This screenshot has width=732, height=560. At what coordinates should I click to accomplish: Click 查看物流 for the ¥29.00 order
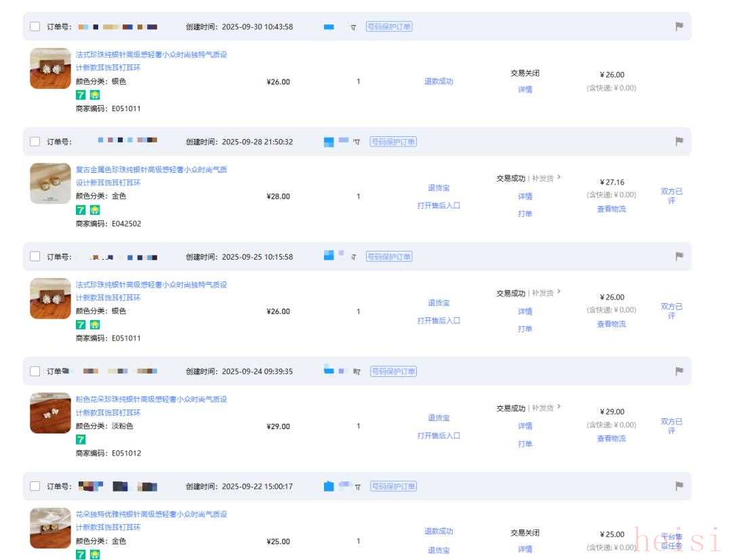tap(611, 439)
